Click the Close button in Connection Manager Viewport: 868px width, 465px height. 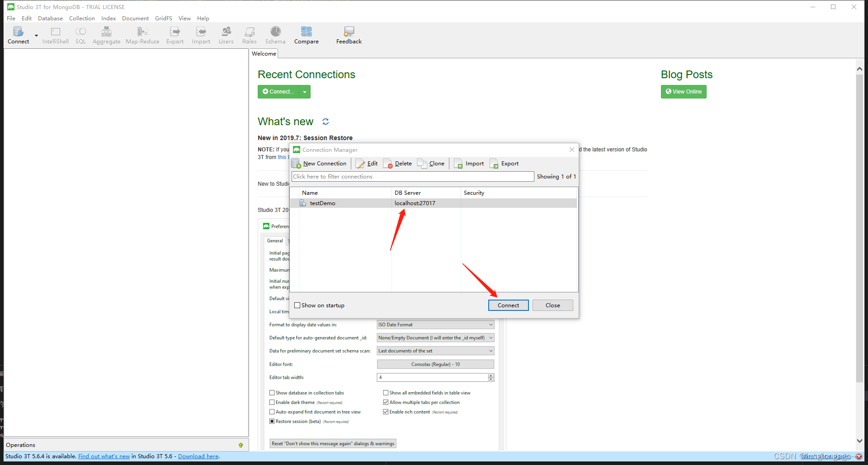[552, 305]
